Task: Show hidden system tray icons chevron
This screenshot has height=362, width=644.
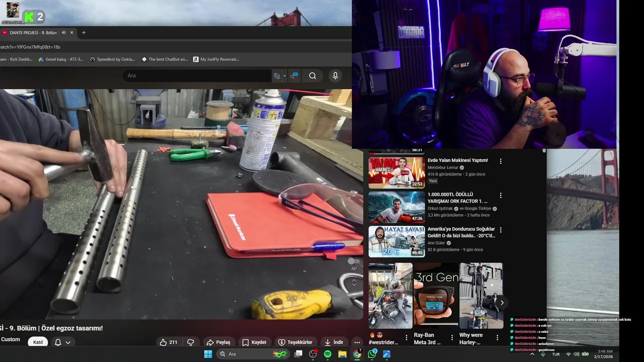Action: click(x=532, y=354)
